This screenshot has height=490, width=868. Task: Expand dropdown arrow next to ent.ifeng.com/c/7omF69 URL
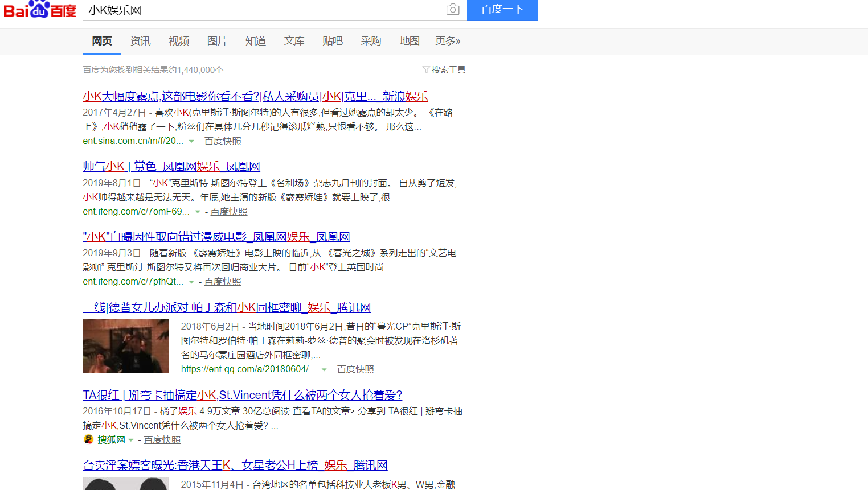(198, 212)
